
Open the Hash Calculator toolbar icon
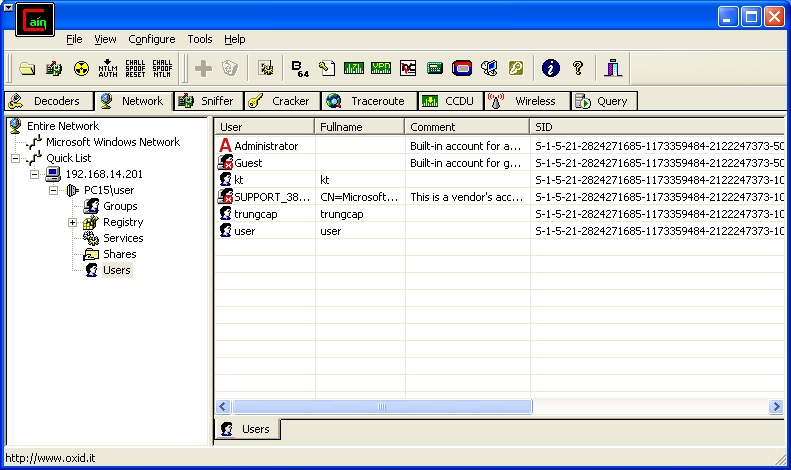[x=435, y=68]
